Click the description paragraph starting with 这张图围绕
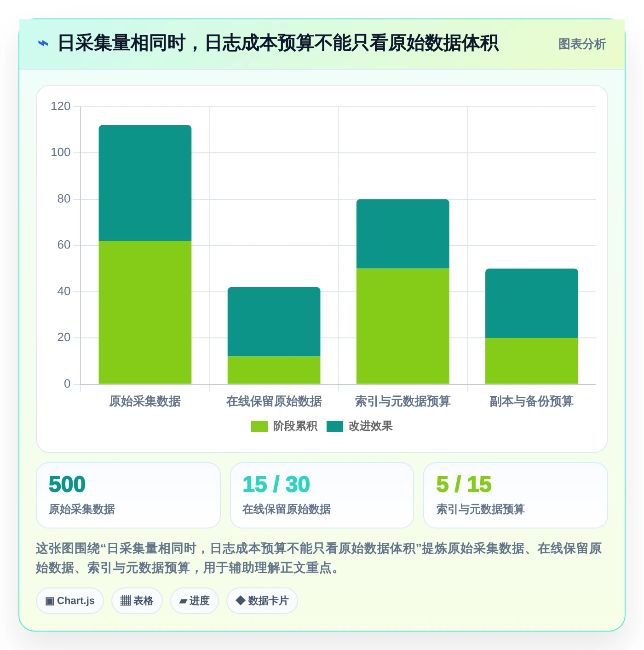Screen dimensions: 644x650 pyautogui.click(x=318, y=558)
